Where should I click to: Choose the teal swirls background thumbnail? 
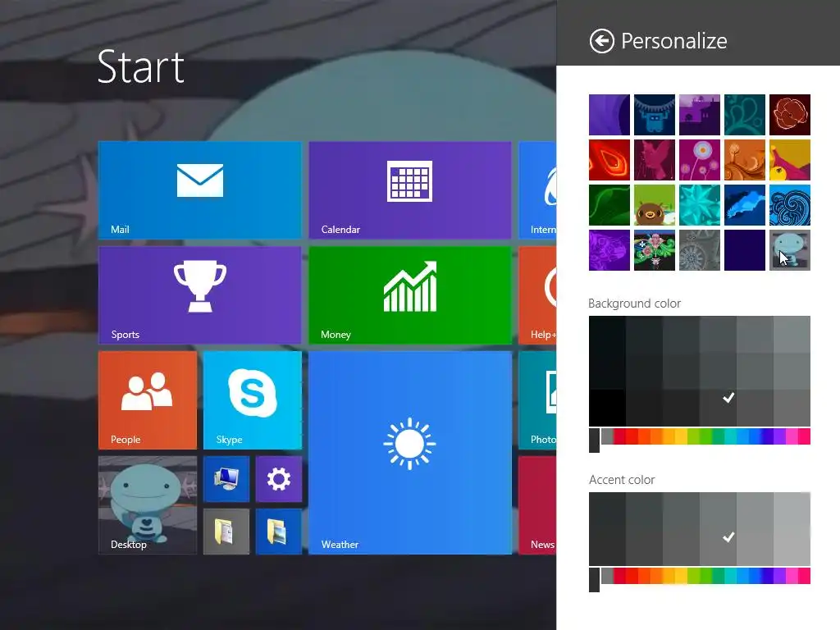pos(745,115)
